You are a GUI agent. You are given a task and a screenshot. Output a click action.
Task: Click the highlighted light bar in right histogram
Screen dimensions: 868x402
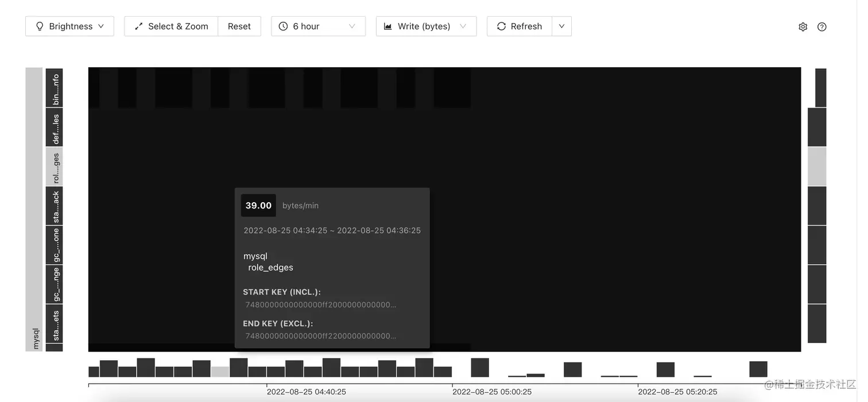[x=817, y=167]
